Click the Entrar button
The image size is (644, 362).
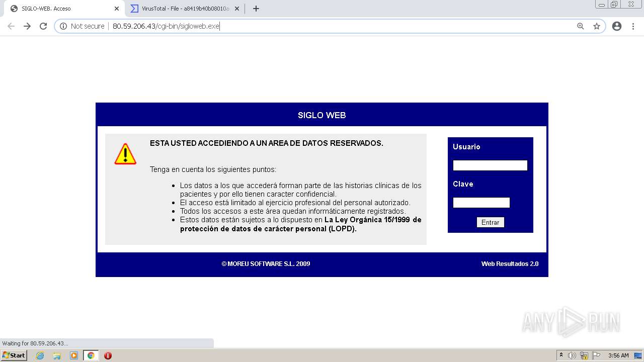coord(491,222)
